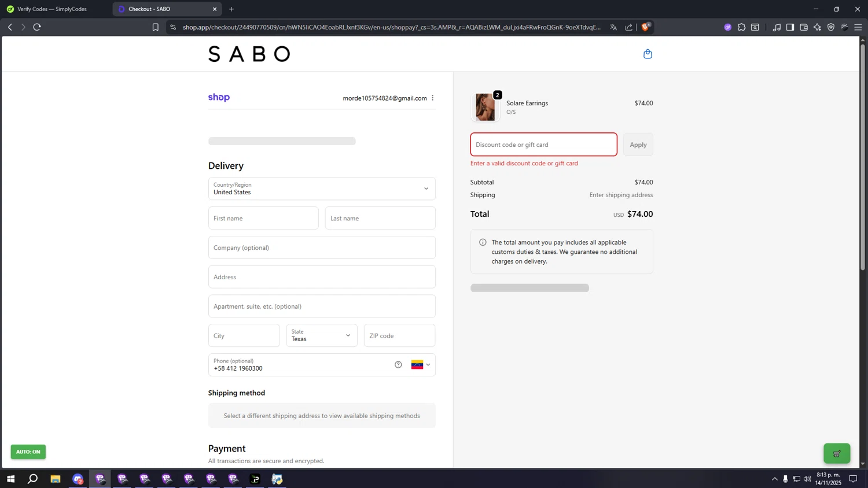The image size is (868, 488).
Task: Toggle the browser sidebar panel icon
Action: coord(790,27)
